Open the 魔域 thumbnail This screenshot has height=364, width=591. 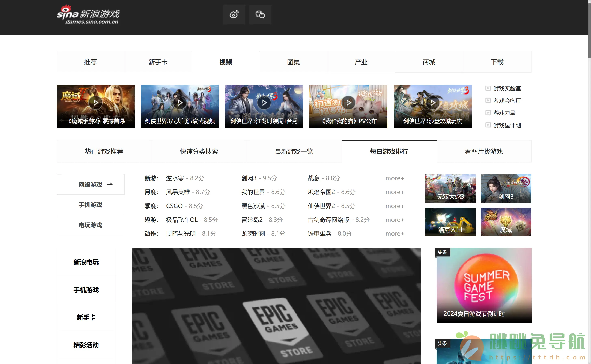(506, 222)
